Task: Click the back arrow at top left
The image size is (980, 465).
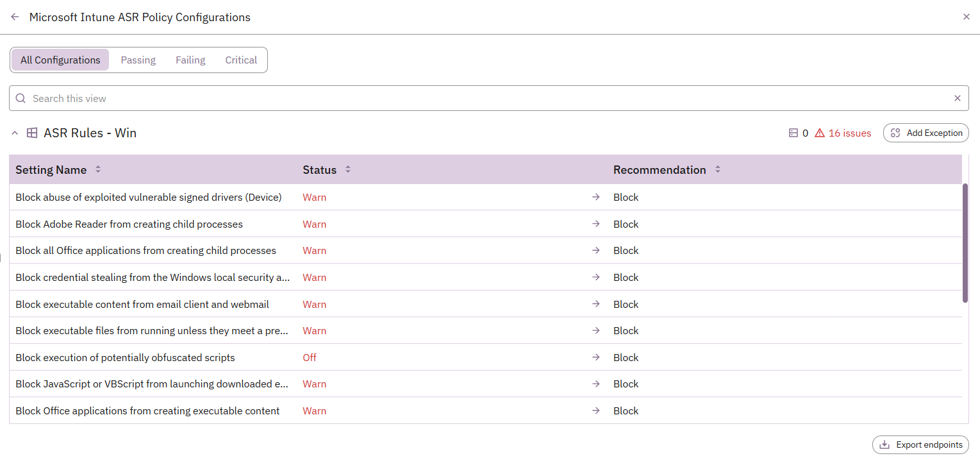Action: (14, 17)
